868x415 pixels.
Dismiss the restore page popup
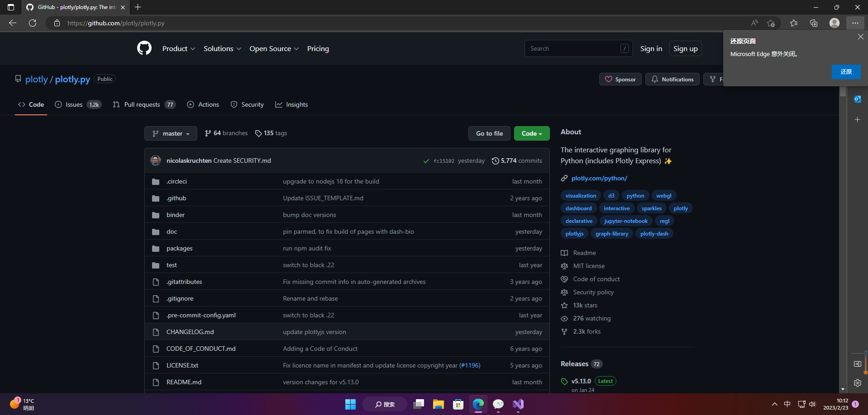(860, 37)
